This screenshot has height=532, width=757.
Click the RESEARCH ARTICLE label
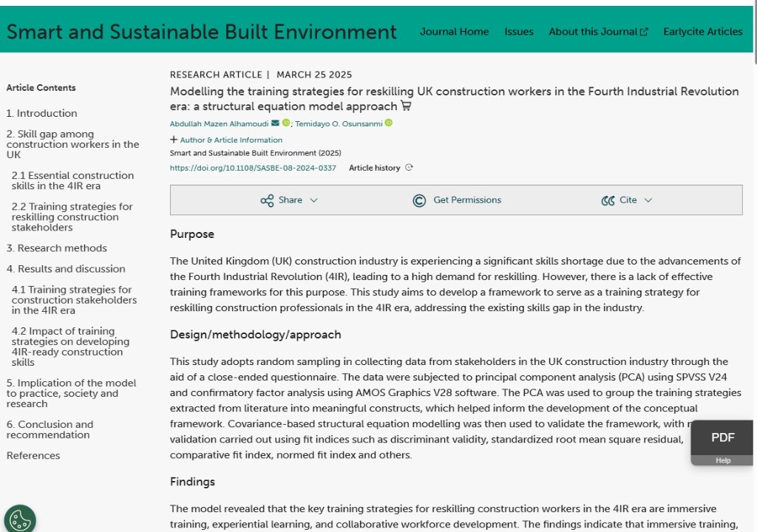coord(216,75)
